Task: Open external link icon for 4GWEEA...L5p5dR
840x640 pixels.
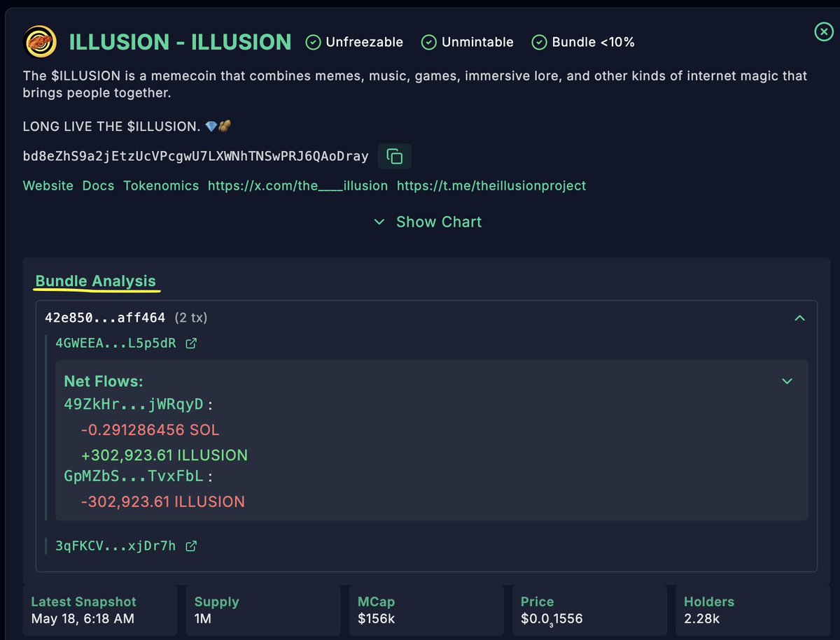Action: [191, 343]
